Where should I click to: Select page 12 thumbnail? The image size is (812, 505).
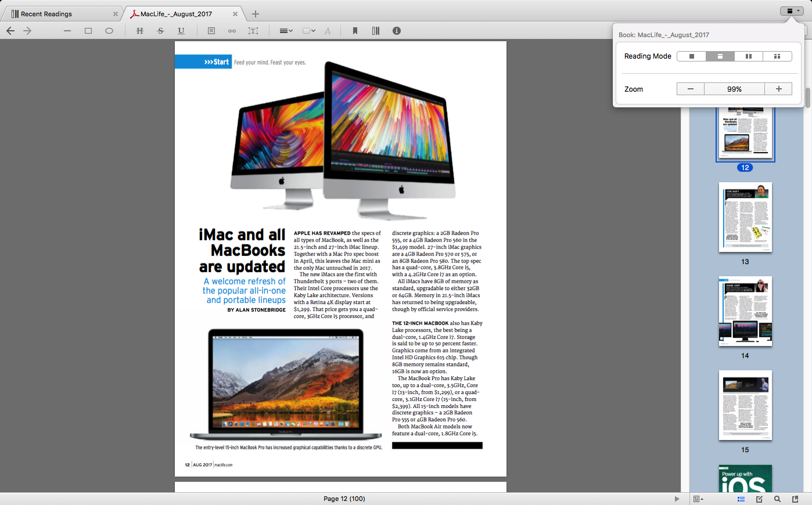tap(745, 133)
